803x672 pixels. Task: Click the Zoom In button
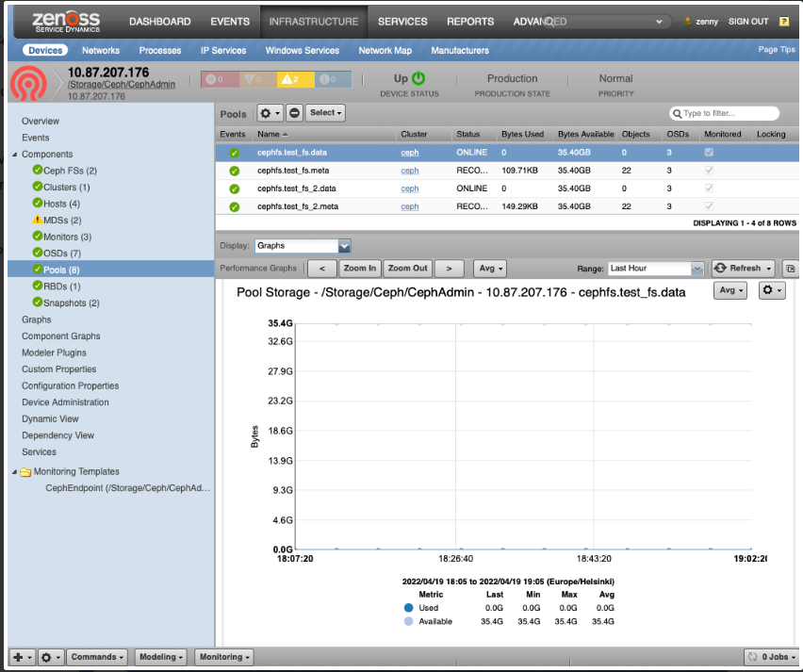[360, 269]
